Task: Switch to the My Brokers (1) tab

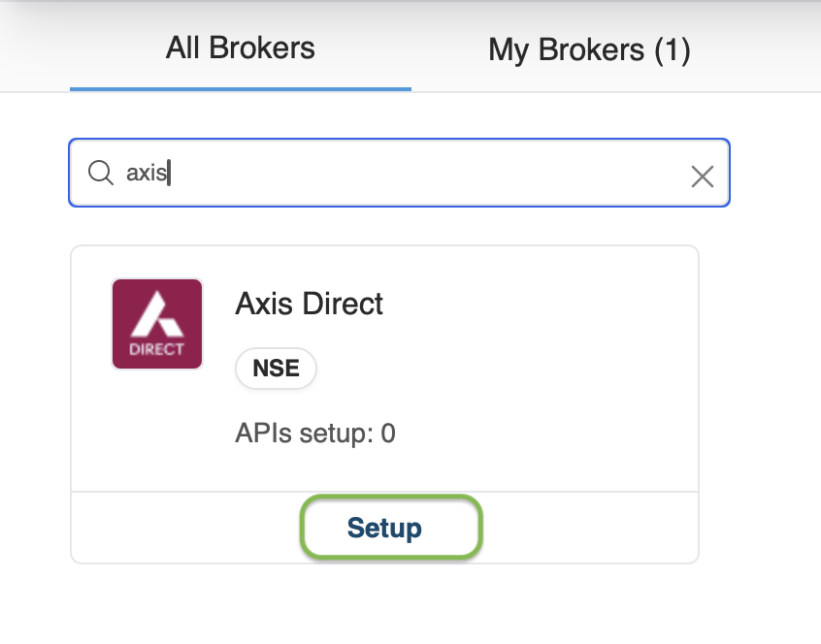Action: tap(590, 50)
